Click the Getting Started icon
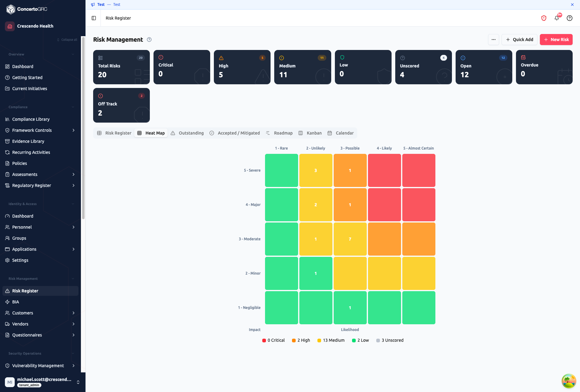Viewport: 580px width, 392px height. (7, 78)
